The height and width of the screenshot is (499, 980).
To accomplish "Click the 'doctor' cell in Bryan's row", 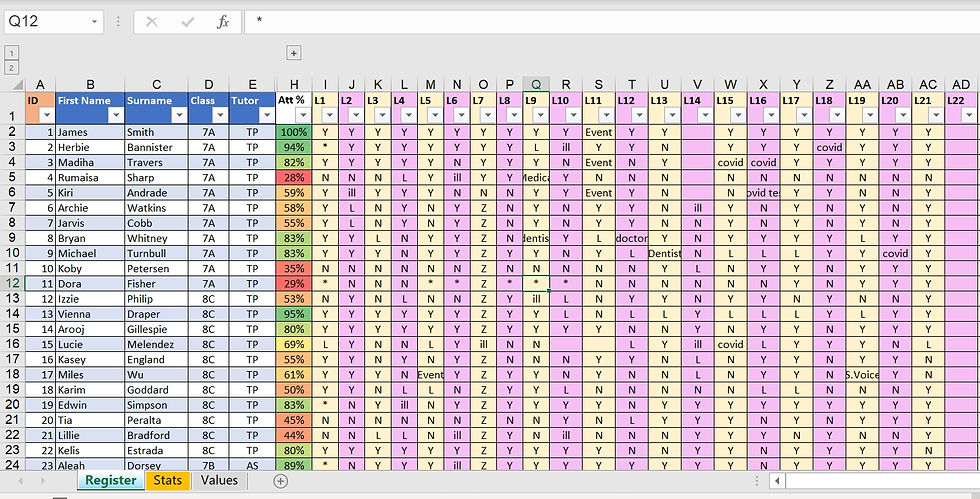I will [632, 238].
